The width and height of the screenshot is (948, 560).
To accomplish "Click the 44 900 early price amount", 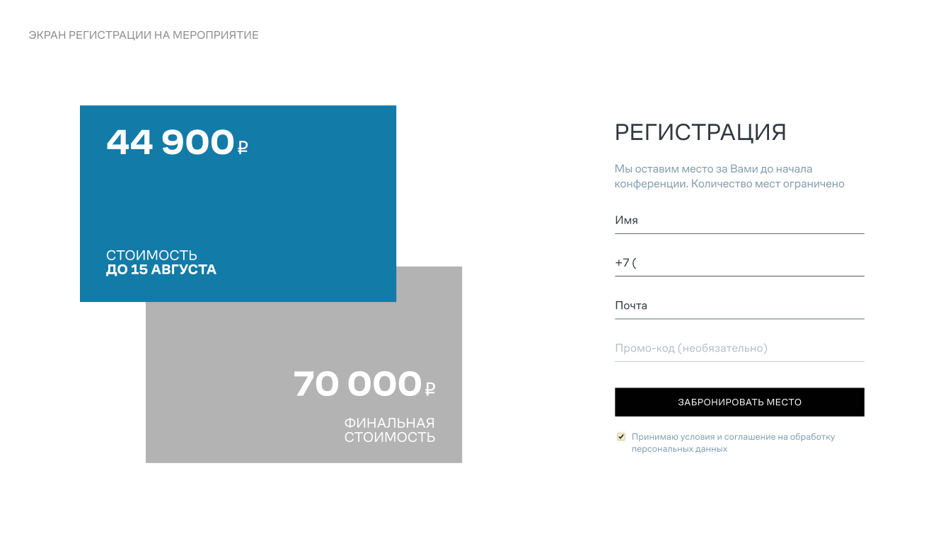I will pyautogui.click(x=170, y=142).
